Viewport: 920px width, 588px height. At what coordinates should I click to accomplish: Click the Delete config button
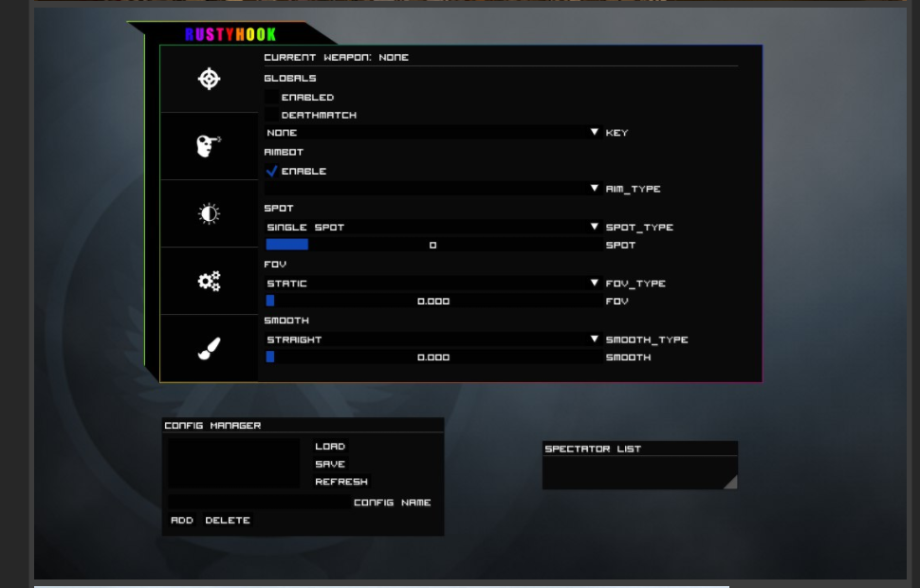(x=228, y=521)
